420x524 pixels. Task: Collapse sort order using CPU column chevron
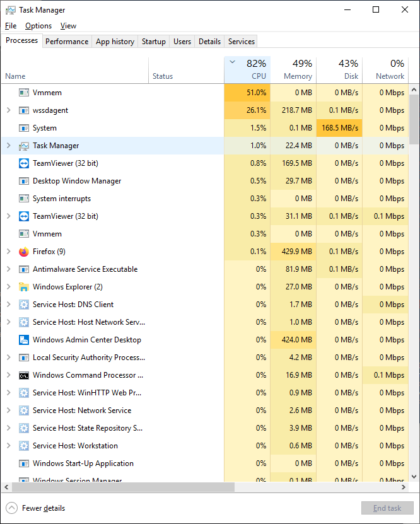(x=231, y=63)
